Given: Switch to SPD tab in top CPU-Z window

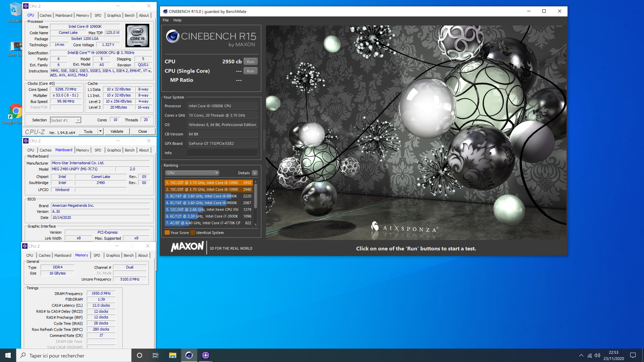Looking at the screenshot, I should [x=98, y=15].
